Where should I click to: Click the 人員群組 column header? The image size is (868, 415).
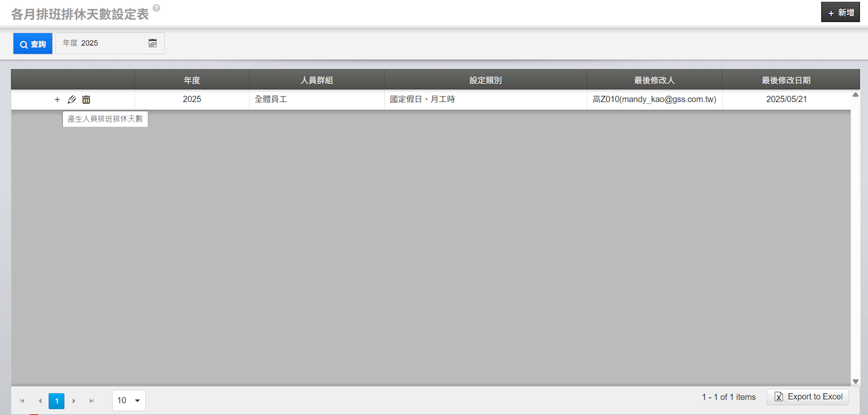tap(317, 80)
